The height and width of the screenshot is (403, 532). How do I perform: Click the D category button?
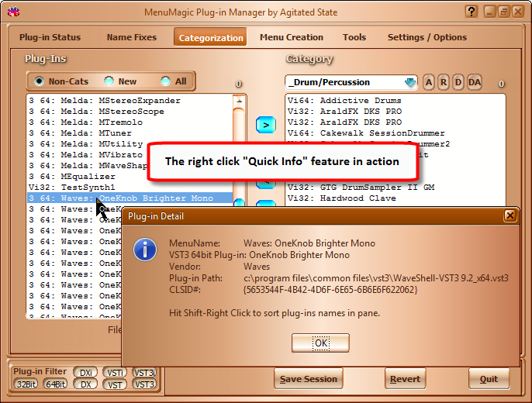(x=458, y=82)
